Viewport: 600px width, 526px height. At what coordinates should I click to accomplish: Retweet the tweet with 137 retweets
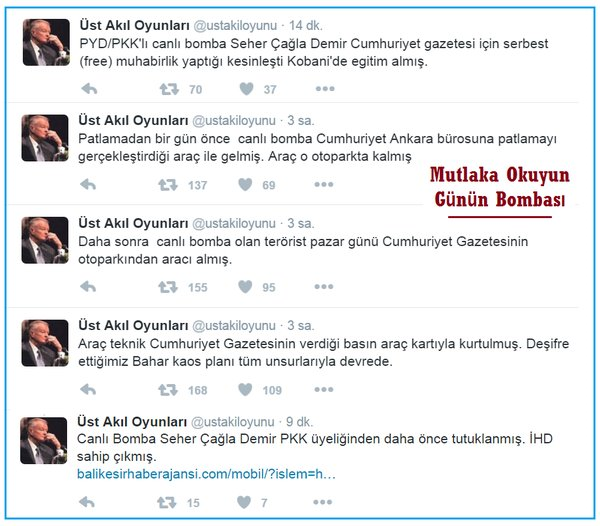coord(168,185)
